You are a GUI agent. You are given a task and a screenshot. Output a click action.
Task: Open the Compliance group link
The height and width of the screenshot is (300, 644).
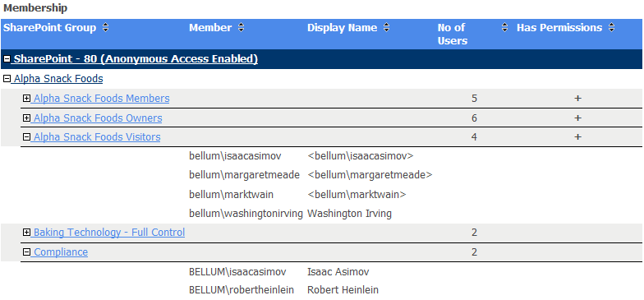[x=61, y=252]
